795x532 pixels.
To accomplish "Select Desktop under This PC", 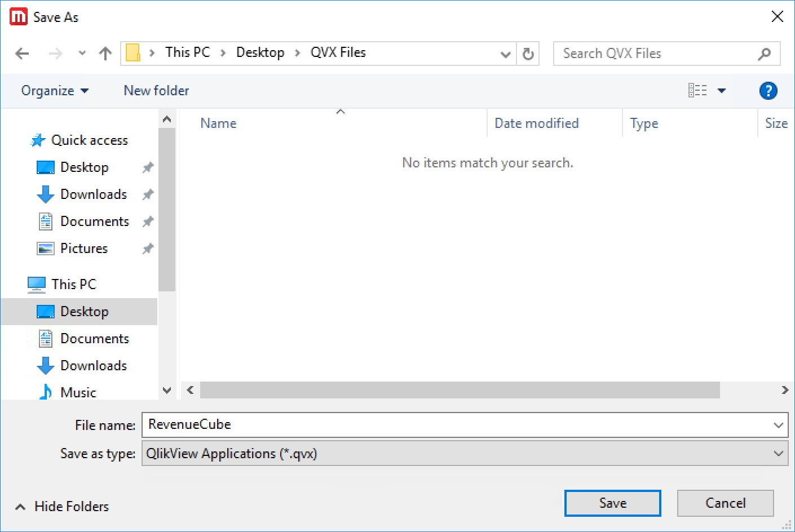I will pos(84,312).
